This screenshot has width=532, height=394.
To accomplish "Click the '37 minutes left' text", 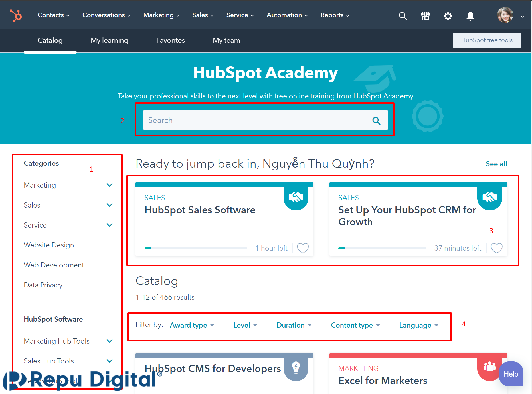I will click(458, 248).
